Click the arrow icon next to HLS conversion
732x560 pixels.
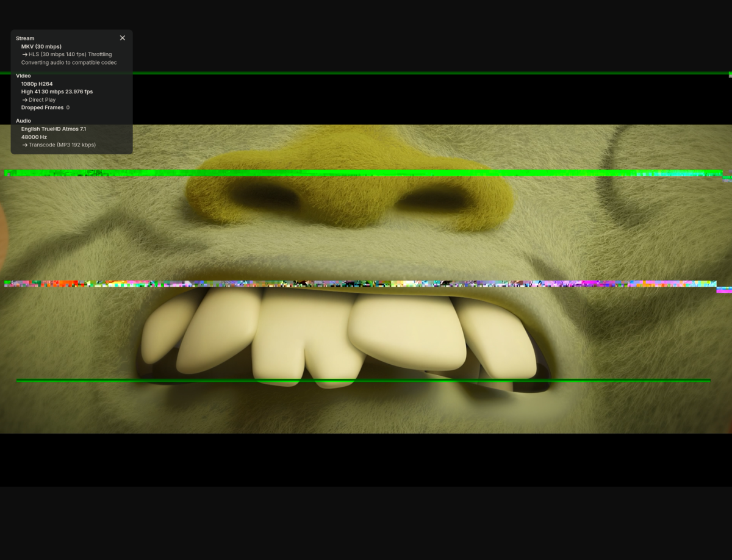(24, 54)
